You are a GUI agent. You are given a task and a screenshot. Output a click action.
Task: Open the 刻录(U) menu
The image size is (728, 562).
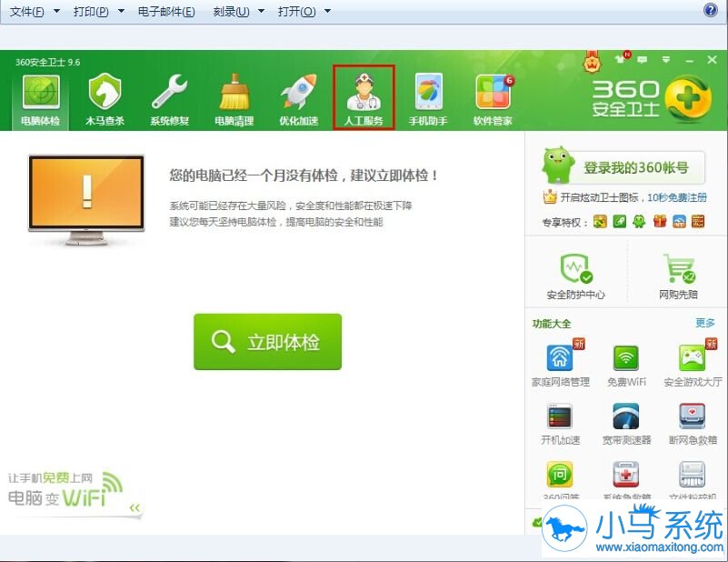[231, 11]
